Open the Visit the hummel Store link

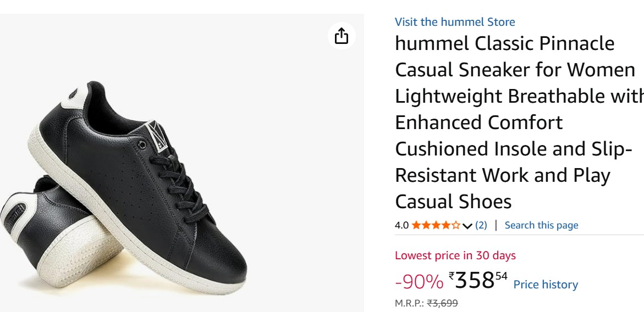[455, 22]
